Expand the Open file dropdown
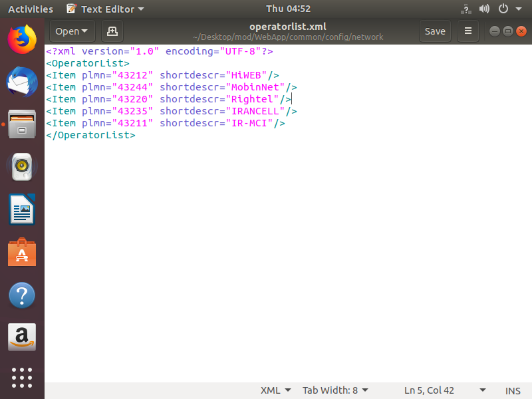 point(72,31)
